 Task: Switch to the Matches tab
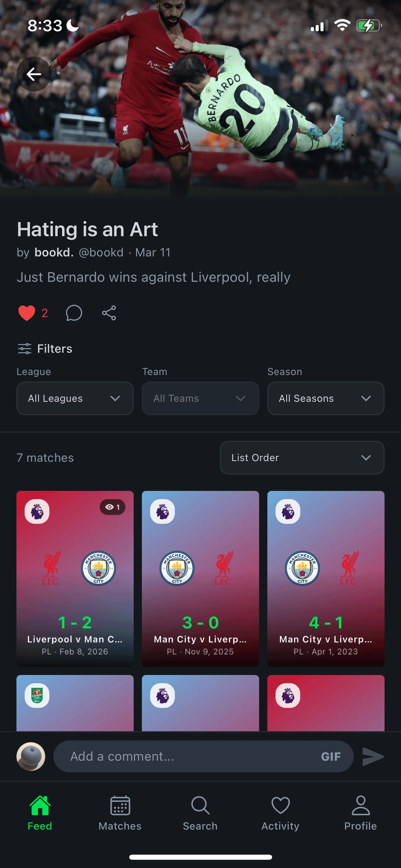120,813
